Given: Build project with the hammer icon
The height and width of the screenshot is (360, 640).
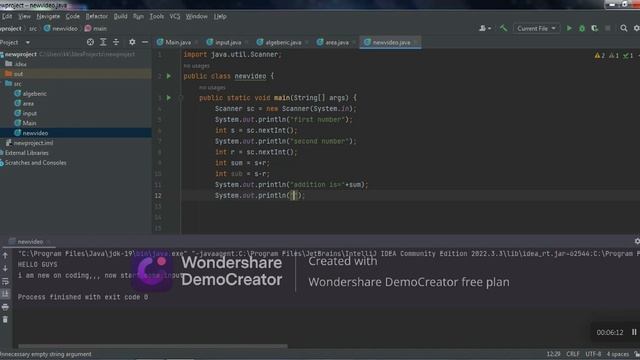Looking at the screenshot, I should coord(503,28).
